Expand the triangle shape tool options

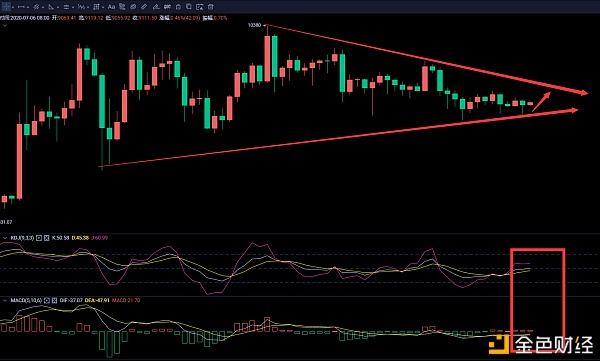(58, 7)
